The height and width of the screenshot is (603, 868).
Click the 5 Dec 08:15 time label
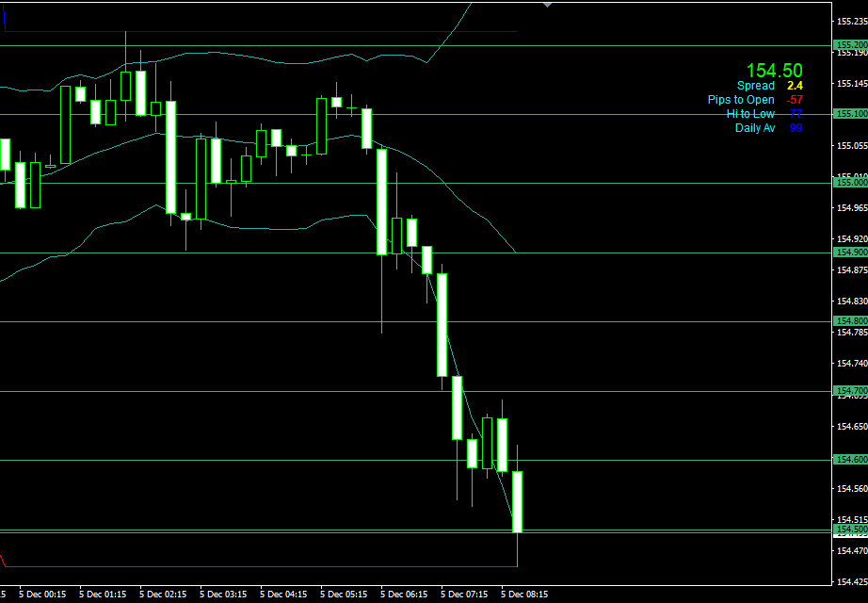pos(526,595)
